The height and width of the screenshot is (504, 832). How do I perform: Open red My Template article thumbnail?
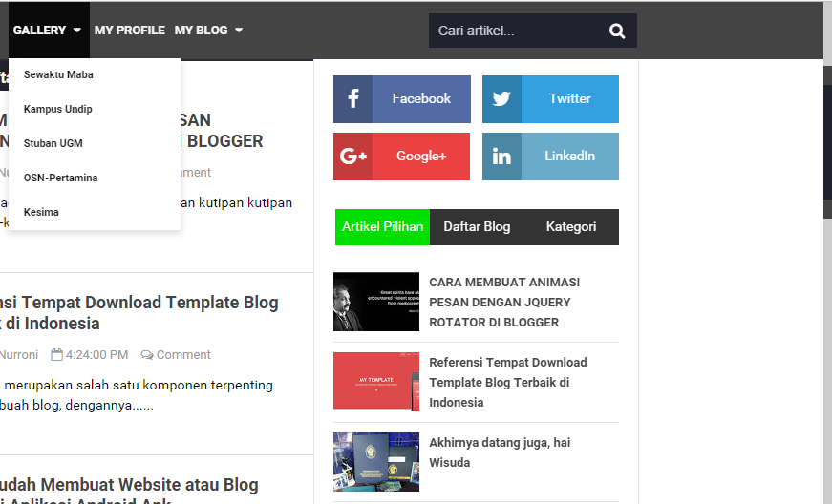[x=376, y=382]
